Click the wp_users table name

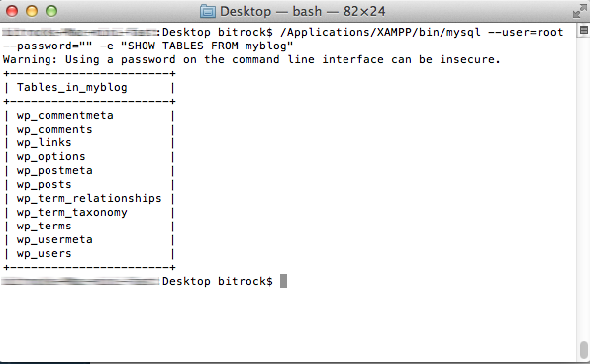pos(44,254)
